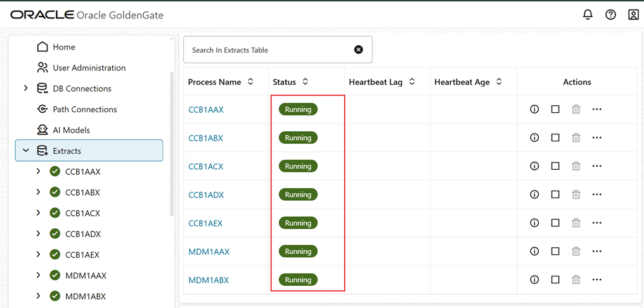Sort table by Heartbeat Lag column
Viewport: 644px width, 308px height.
tap(412, 82)
